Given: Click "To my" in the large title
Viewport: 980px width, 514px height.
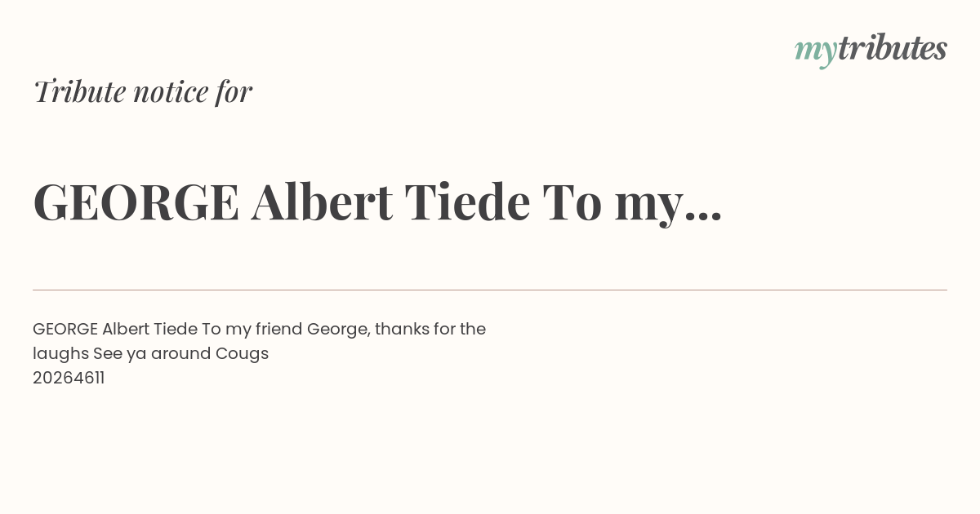Looking at the screenshot, I should point(612,205).
